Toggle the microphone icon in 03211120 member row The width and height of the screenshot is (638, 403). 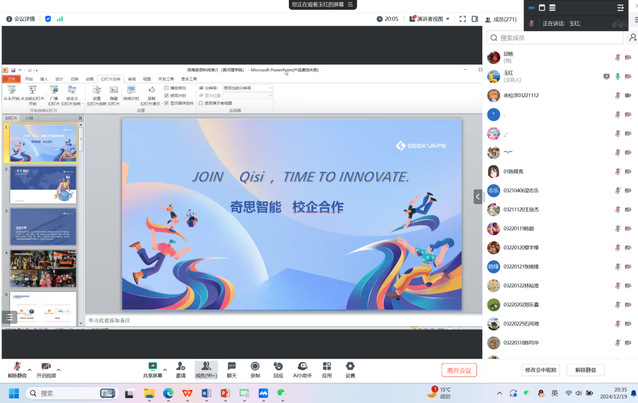click(618, 209)
